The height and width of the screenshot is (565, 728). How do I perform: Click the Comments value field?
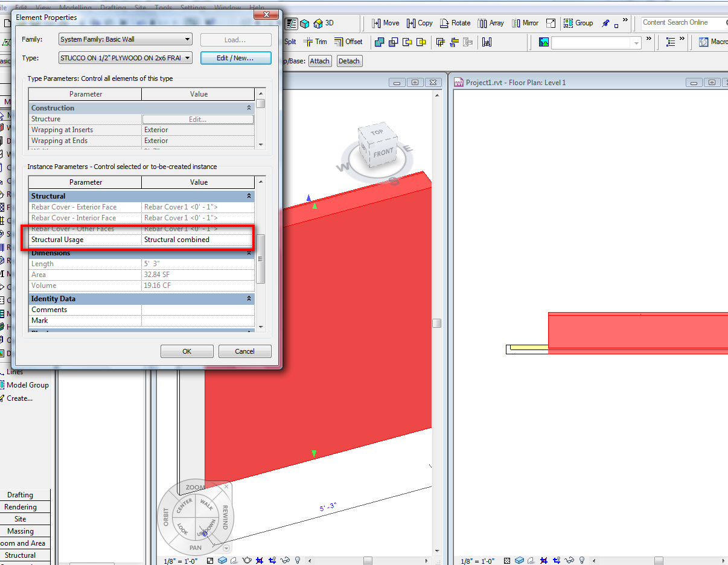click(x=198, y=310)
